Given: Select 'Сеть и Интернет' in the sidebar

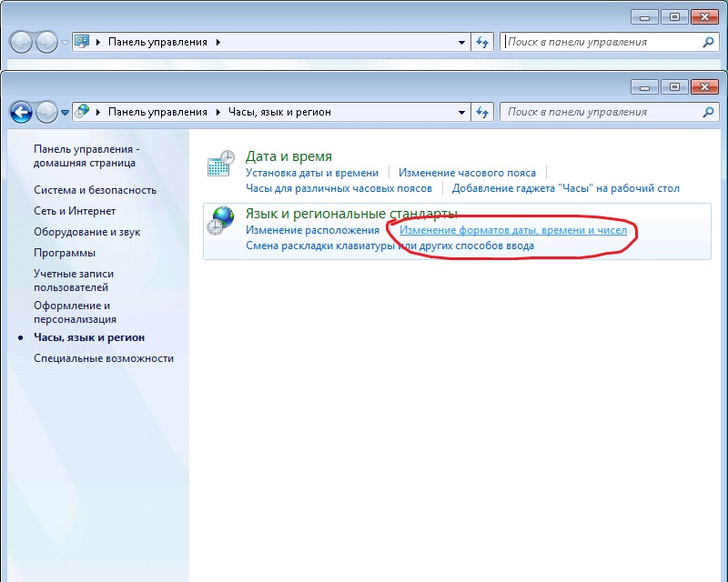Looking at the screenshot, I should pyautogui.click(x=75, y=211).
